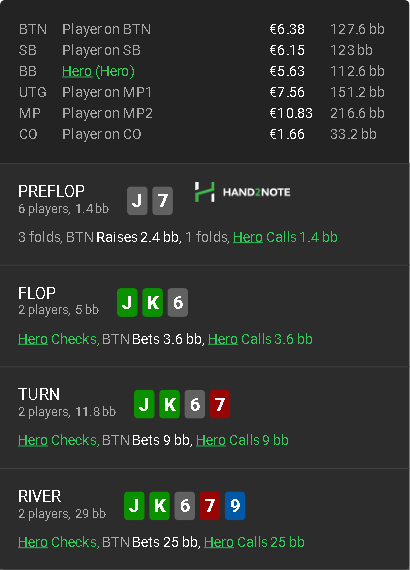Click the PREFLOP section heading
The image size is (410, 570).
click(51, 191)
